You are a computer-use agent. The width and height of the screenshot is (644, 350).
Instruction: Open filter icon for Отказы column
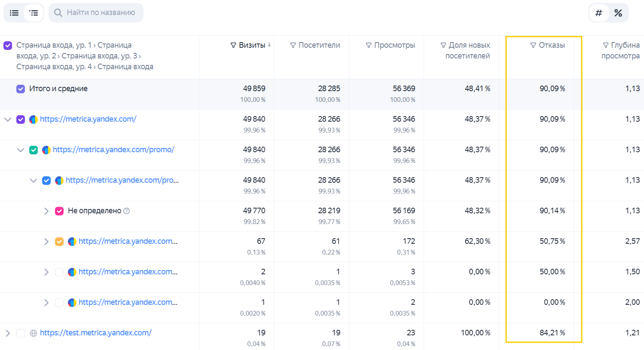533,45
